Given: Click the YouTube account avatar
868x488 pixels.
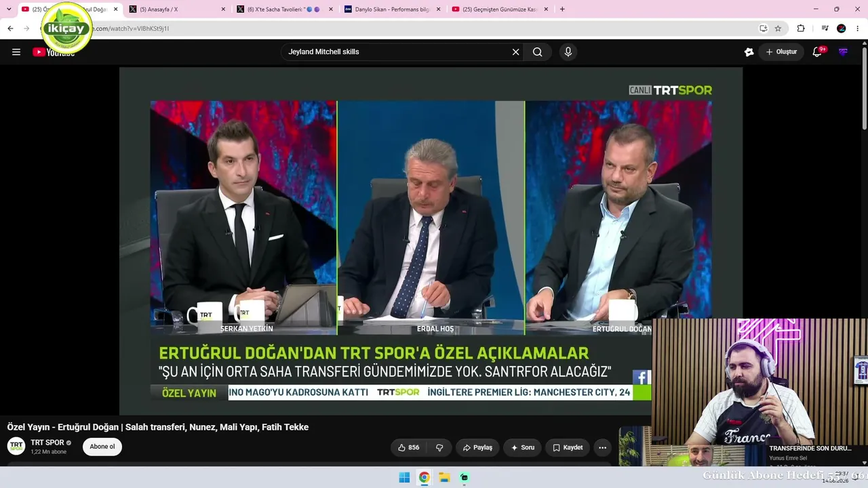Looking at the screenshot, I should [x=843, y=52].
